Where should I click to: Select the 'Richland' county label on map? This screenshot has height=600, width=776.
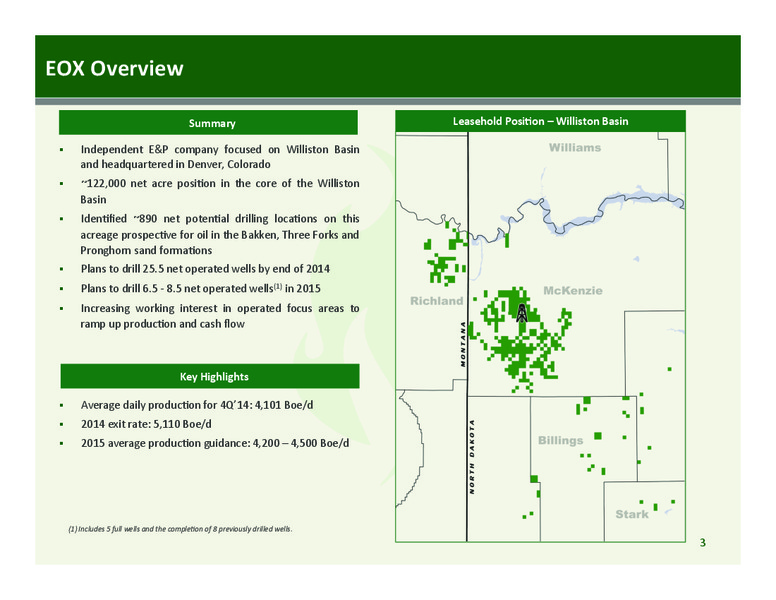point(436,301)
